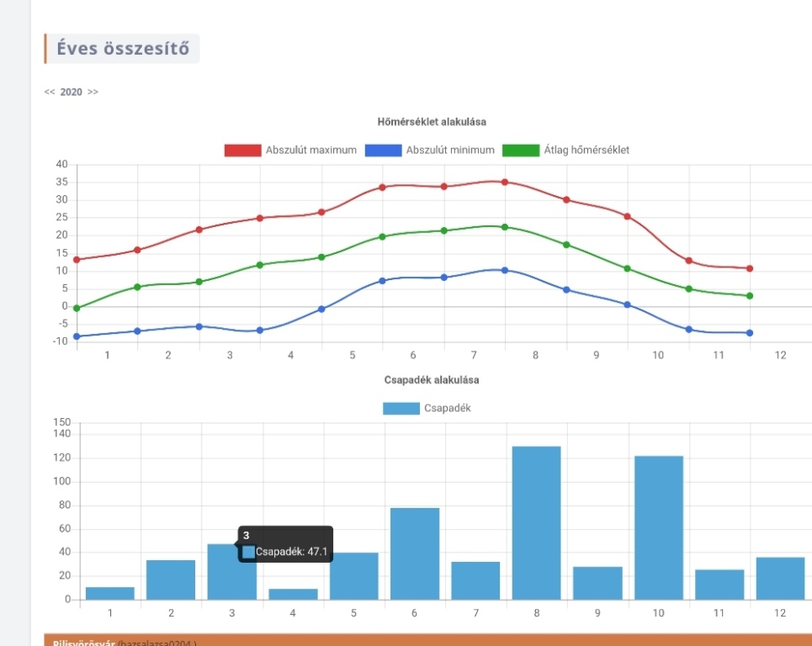The height and width of the screenshot is (646, 812).
Task: Toggle Abszulút minimum series in legend
Action: [430, 151]
